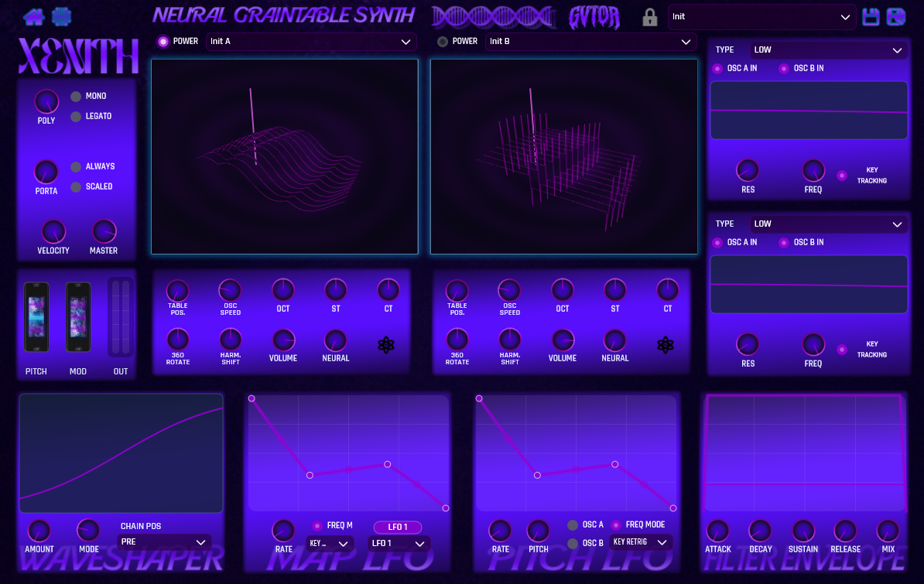Open the Init B preset selector

[590, 42]
